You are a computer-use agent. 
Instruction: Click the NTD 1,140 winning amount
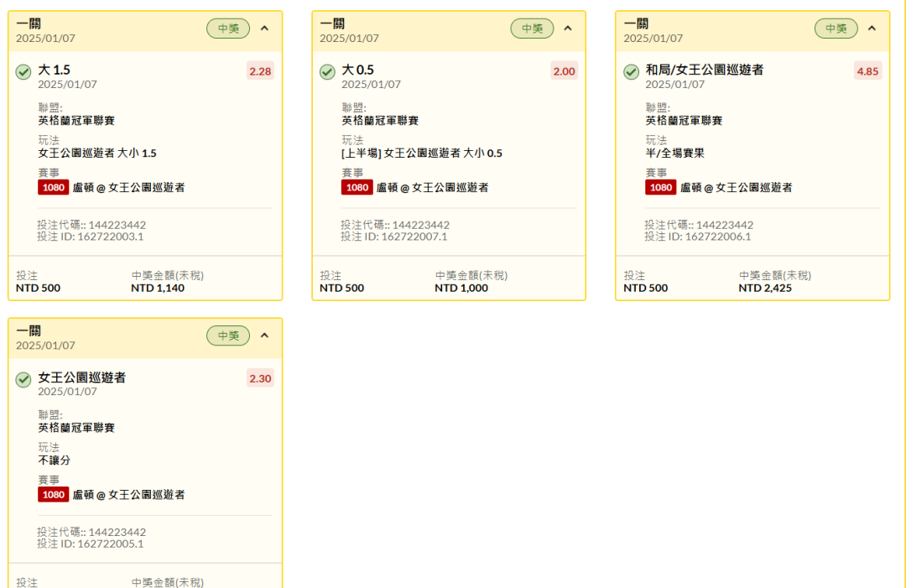click(158, 288)
